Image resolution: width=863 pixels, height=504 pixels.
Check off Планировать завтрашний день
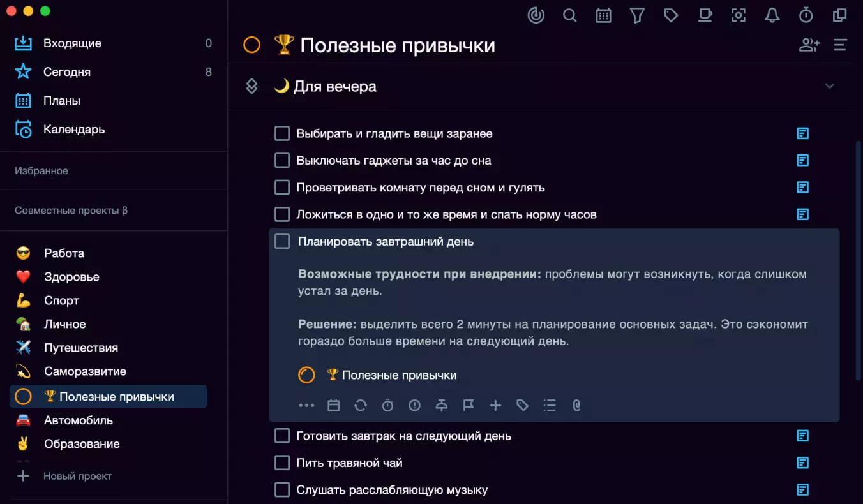coord(282,241)
